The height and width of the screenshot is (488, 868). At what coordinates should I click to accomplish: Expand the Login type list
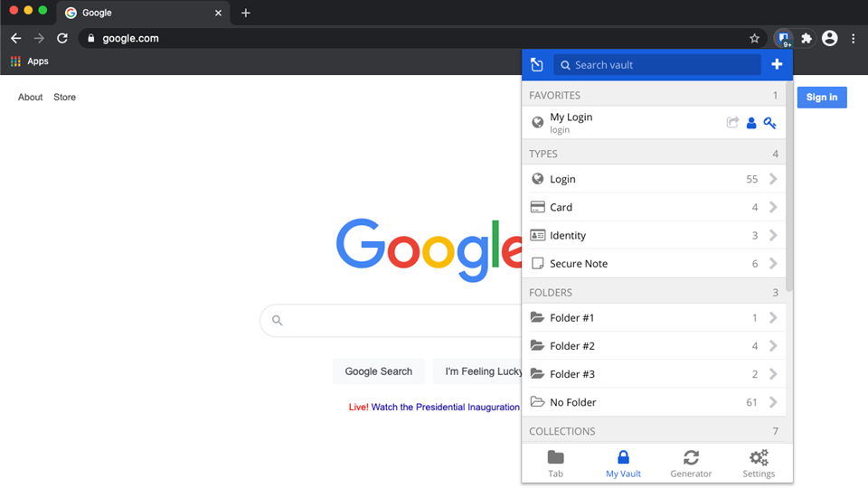773,179
